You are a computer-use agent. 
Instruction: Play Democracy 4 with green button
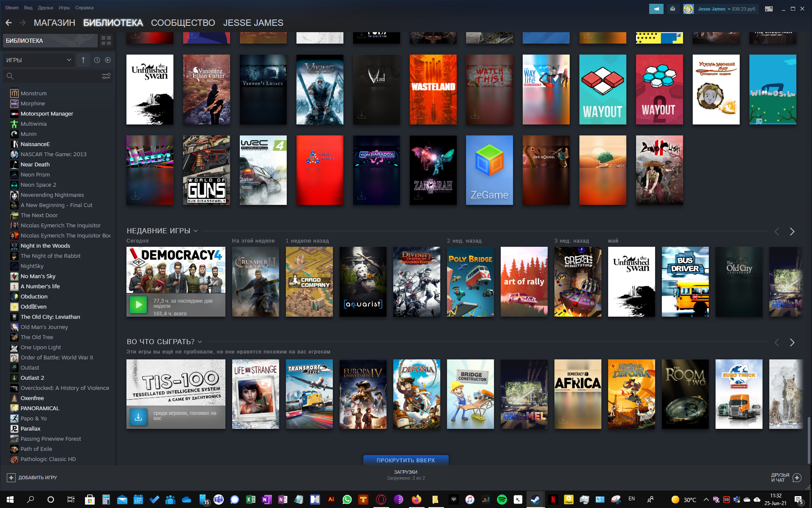[138, 305]
